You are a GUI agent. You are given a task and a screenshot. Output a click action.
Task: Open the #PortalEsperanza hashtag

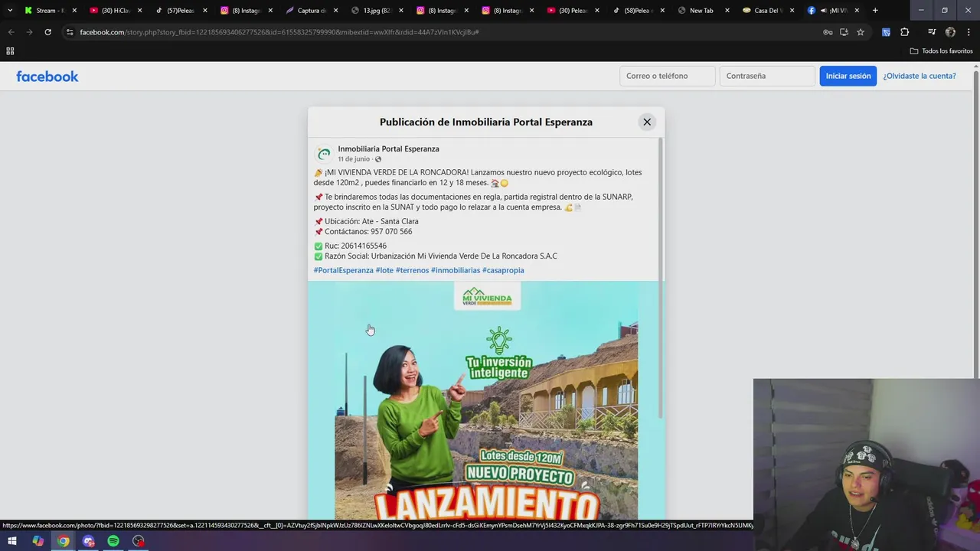coord(343,270)
